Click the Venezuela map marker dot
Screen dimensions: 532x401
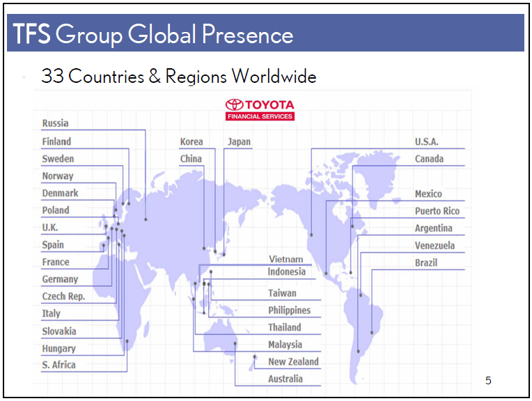[x=361, y=295]
